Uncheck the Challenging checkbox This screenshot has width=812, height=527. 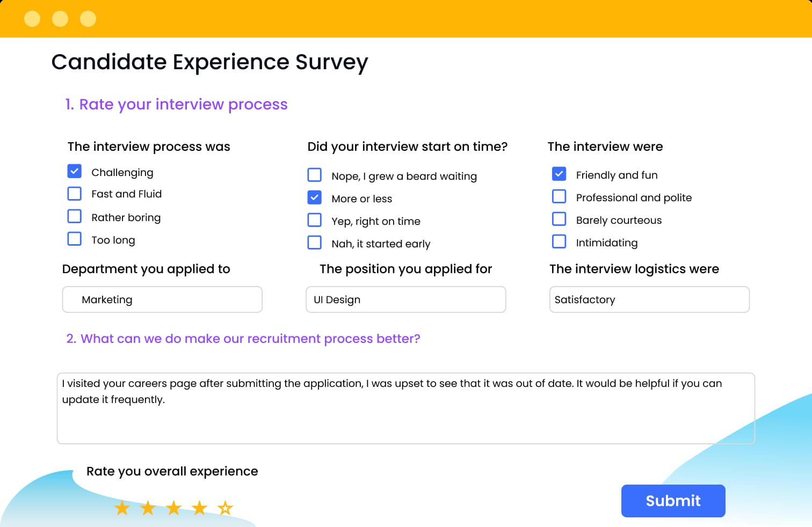(75, 171)
